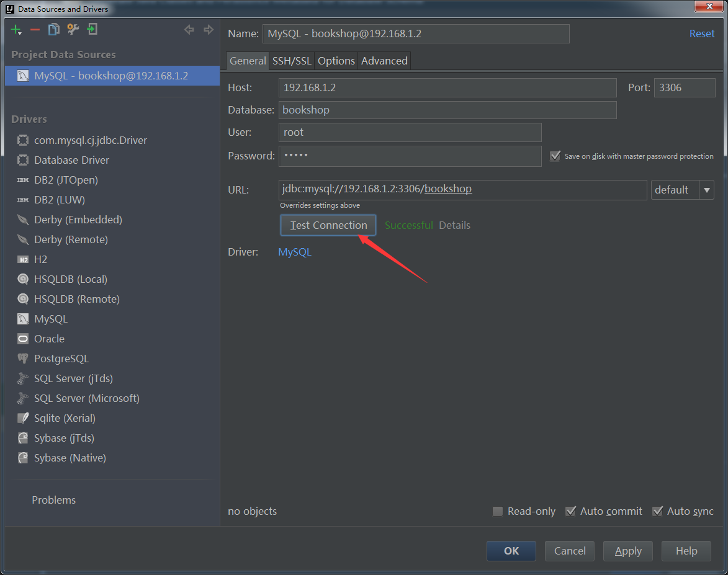
Task: Open the Options tab
Action: pyautogui.click(x=336, y=61)
